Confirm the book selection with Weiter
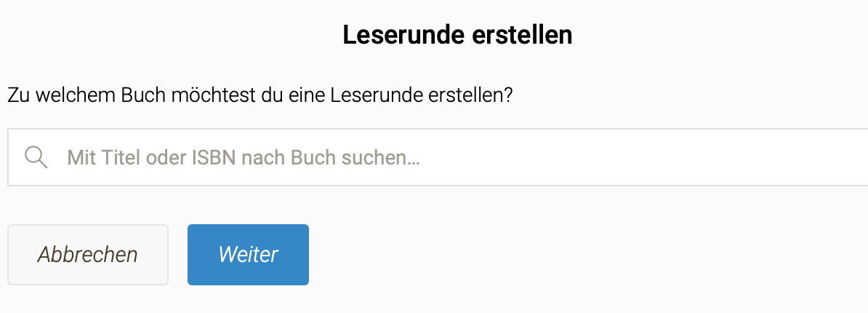Viewport: 868px width, 313px height. (x=248, y=255)
